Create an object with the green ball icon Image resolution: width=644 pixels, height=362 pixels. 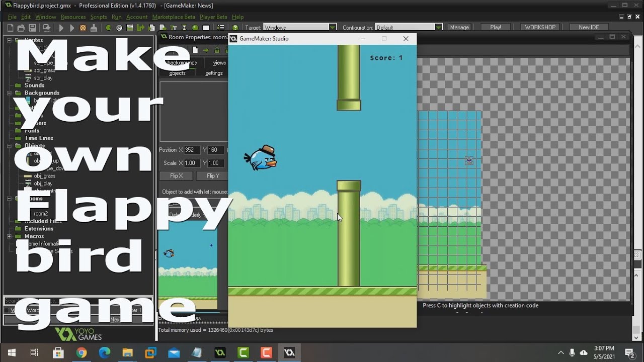(x=195, y=28)
